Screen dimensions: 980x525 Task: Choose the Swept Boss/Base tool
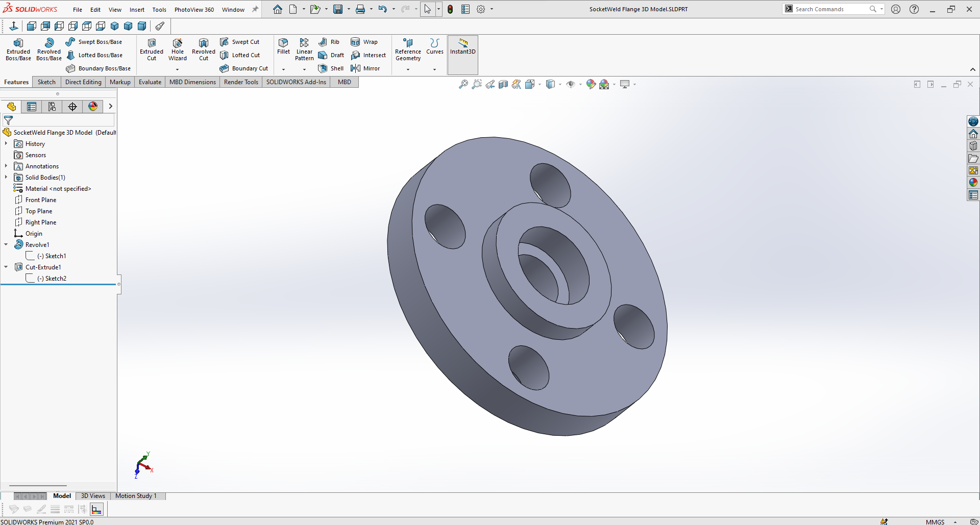pyautogui.click(x=94, y=42)
